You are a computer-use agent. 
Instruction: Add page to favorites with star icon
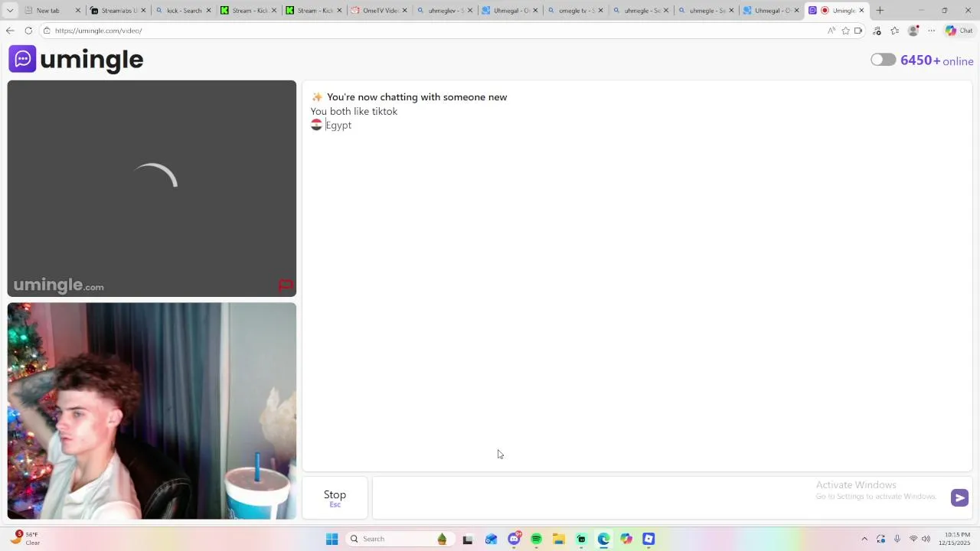pos(845,31)
